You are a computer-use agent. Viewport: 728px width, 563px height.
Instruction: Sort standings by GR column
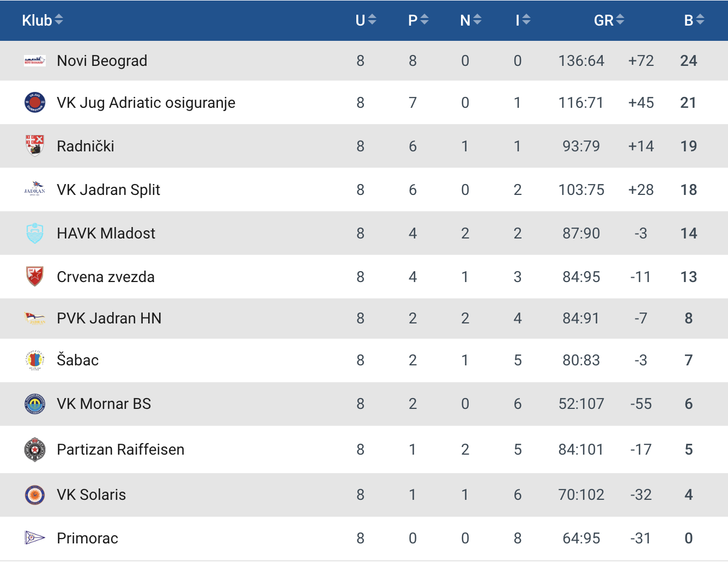pyautogui.click(x=609, y=20)
